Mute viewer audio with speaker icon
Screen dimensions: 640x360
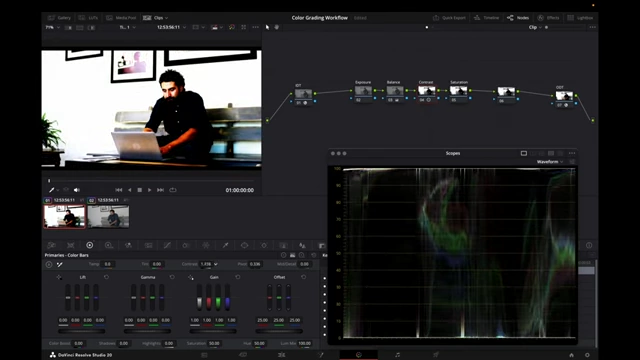point(77,190)
